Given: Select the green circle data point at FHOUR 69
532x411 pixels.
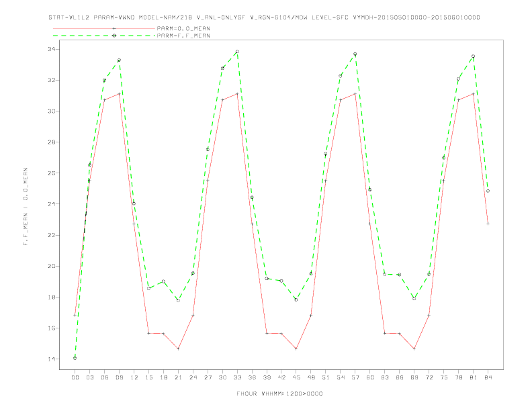Looking at the screenshot, I should tap(414, 298).
